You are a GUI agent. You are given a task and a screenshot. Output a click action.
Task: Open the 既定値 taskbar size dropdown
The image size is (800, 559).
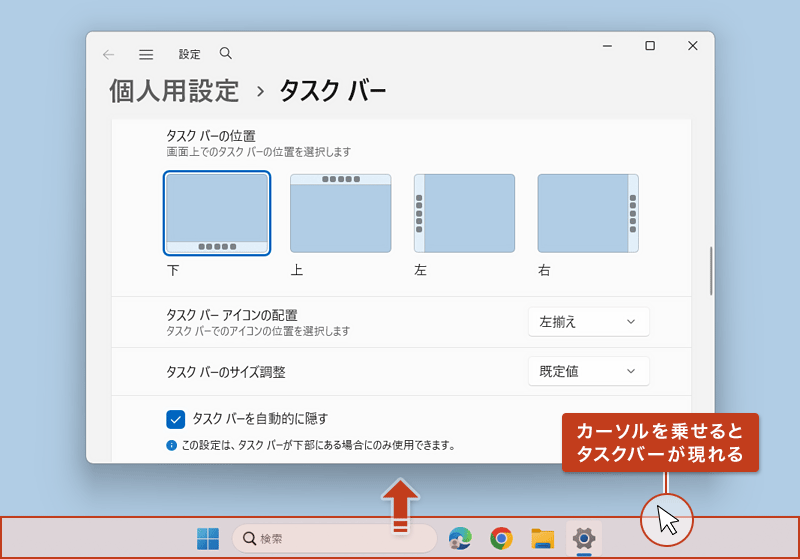pyautogui.click(x=588, y=371)
